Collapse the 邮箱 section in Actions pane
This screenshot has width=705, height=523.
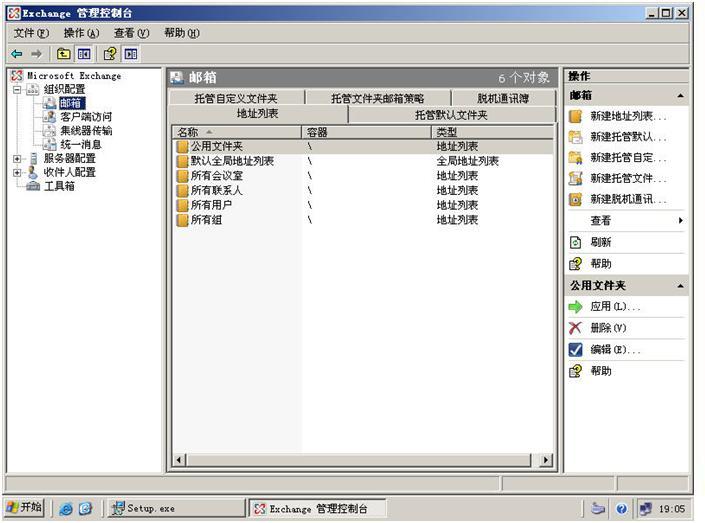coord(681,96)
